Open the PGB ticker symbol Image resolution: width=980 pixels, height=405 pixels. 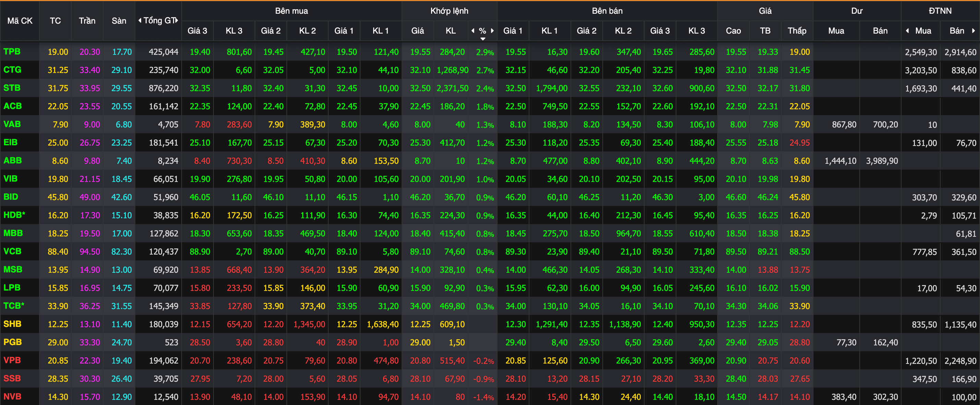(x=13, y=342)
